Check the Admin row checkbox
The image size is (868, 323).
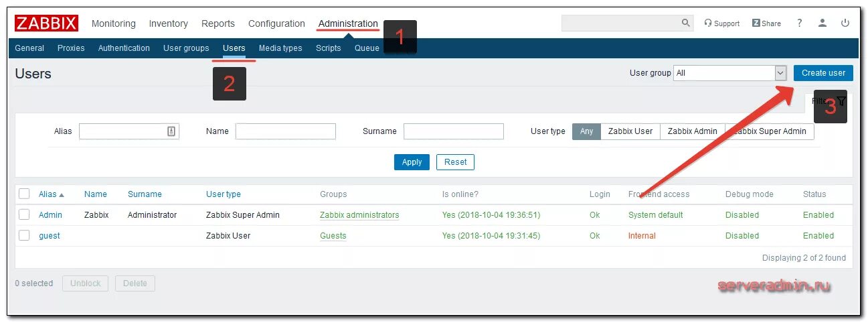click(x=24, y=214)
